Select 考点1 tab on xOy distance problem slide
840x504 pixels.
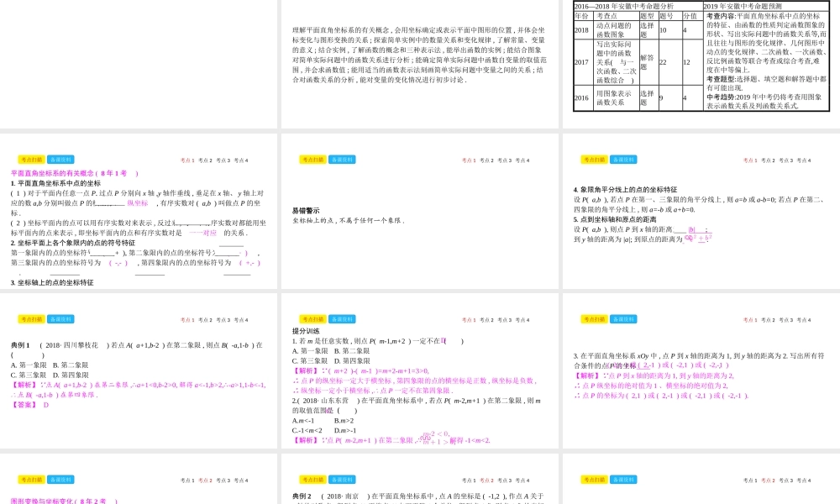tap(750, 320)
